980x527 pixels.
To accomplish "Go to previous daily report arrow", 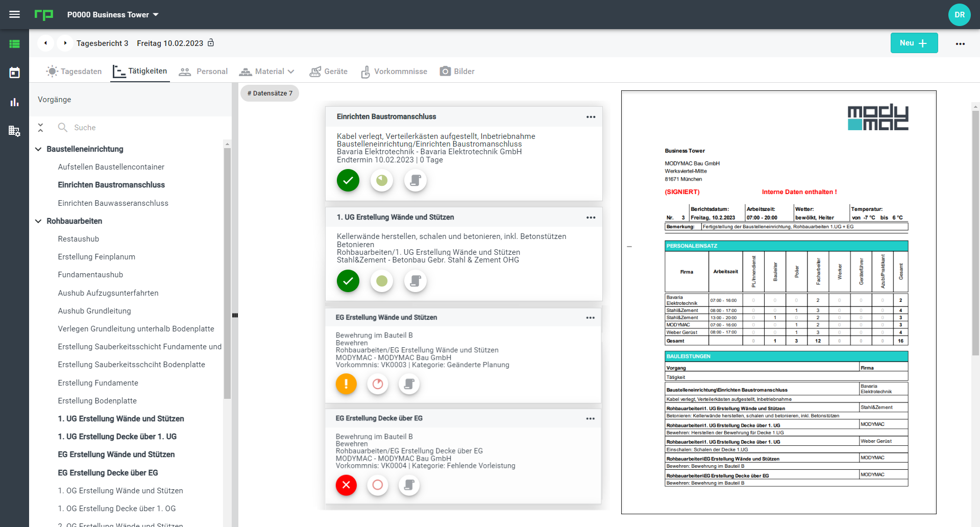I will [x=45, y=43].
